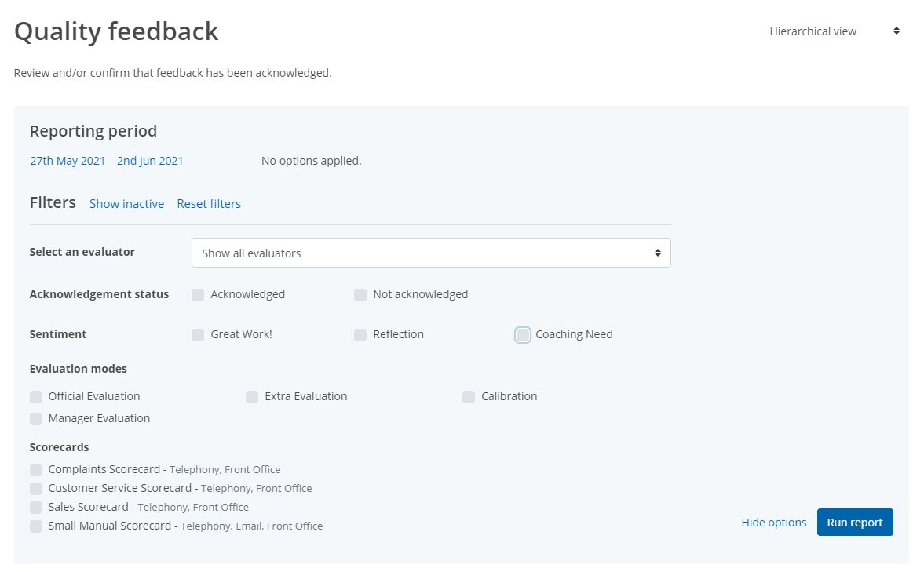
Task: Click the Hide options link
Action: click(x=774, y=523)
